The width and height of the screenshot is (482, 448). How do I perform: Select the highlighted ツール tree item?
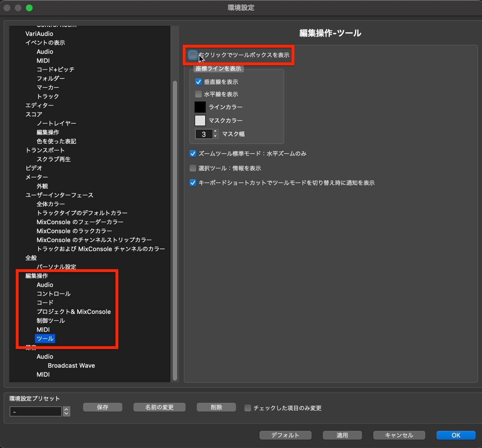[45, 339]
